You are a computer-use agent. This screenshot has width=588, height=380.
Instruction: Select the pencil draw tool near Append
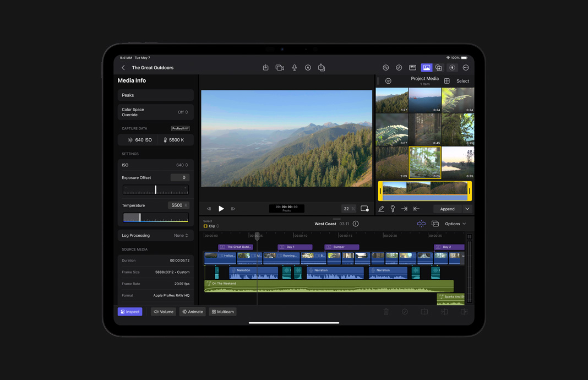pyautogui.click(x=381, y=209)
